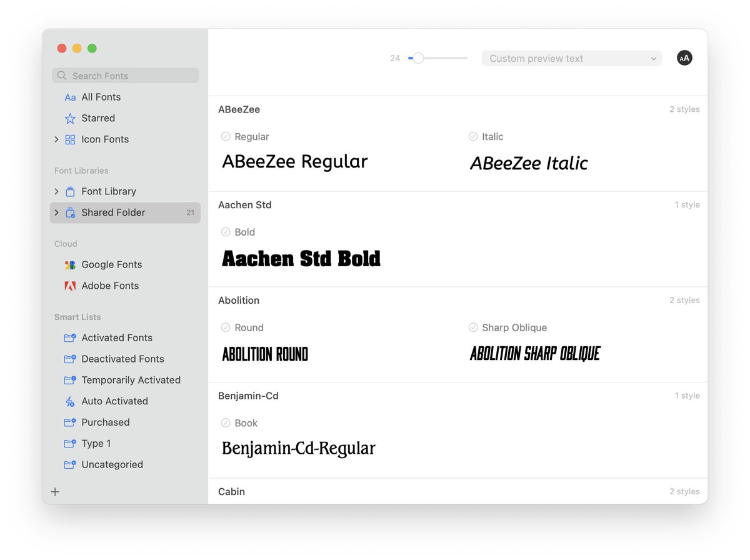Click the Abolition family header
This screenshot has width=750, height=560.
click(x=239, y=301)
